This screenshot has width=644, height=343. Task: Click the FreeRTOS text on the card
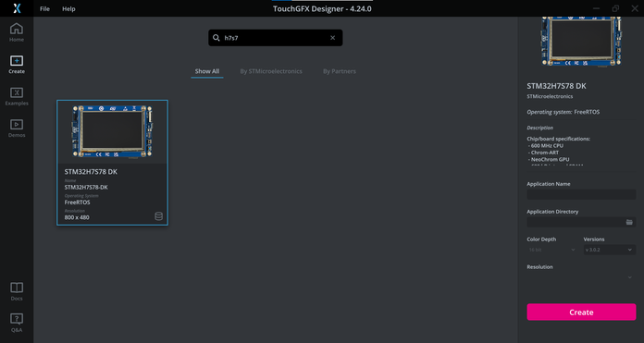pos(77,202)
